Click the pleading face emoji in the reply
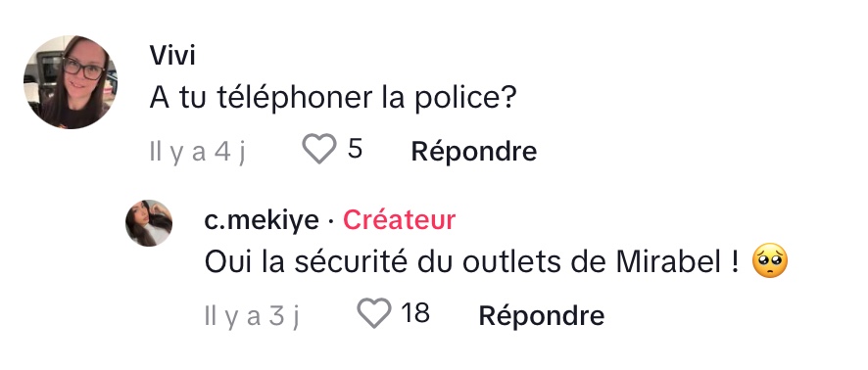The height and width of the screenshot is (370, 868). [769, 262]
